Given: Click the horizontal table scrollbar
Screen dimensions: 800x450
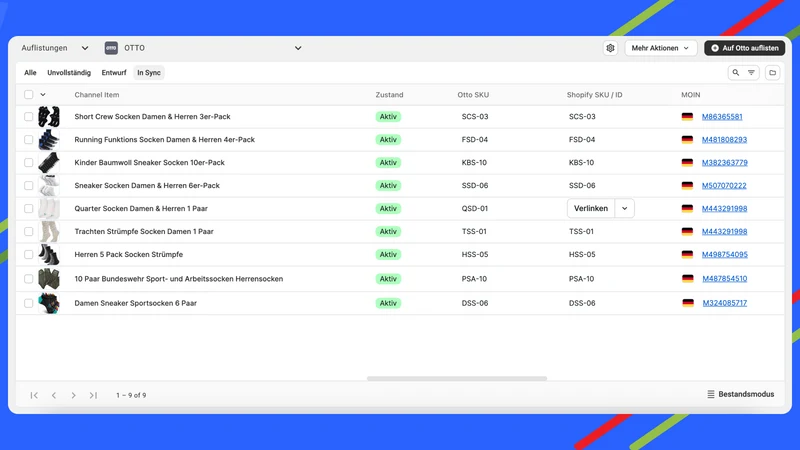Looking at the screenshot, I should click(x=457, y=379).
